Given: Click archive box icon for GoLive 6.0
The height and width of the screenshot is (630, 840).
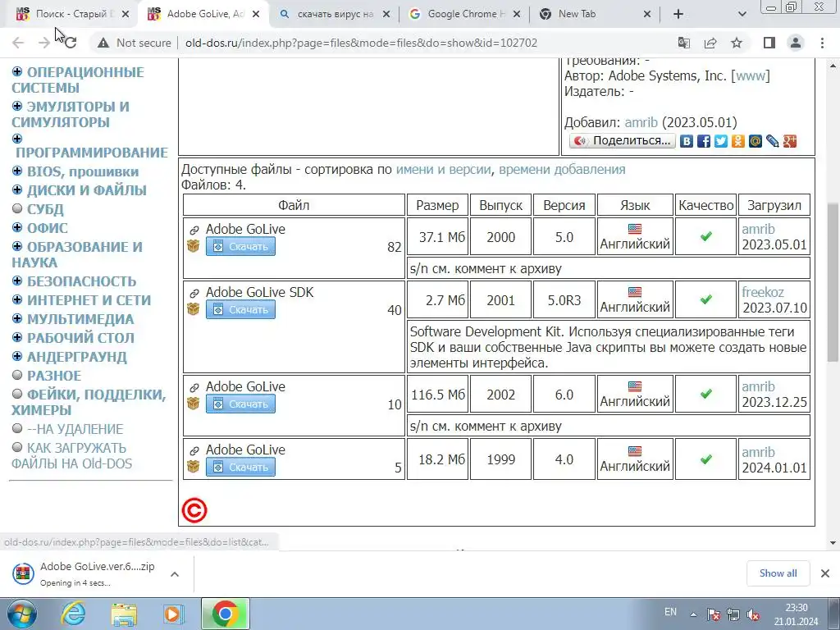Looking at the screenshot, I should coord(194,404).
